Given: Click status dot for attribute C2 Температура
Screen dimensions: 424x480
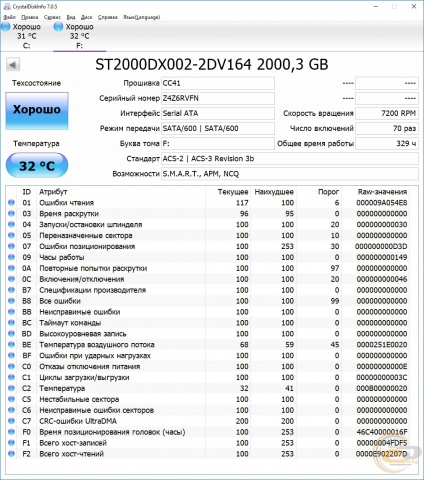Looking at the screenshot, I should (x=11, y=388).
